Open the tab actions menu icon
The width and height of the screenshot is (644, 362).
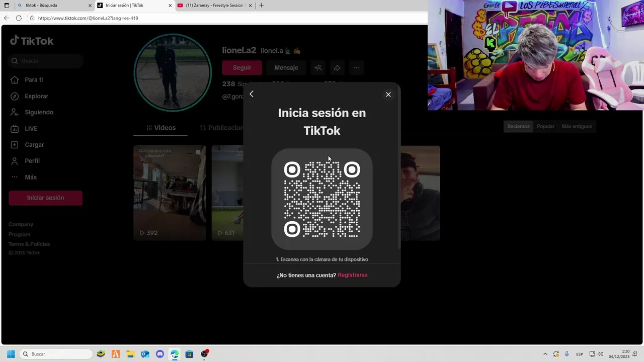(x=7, y=6)
